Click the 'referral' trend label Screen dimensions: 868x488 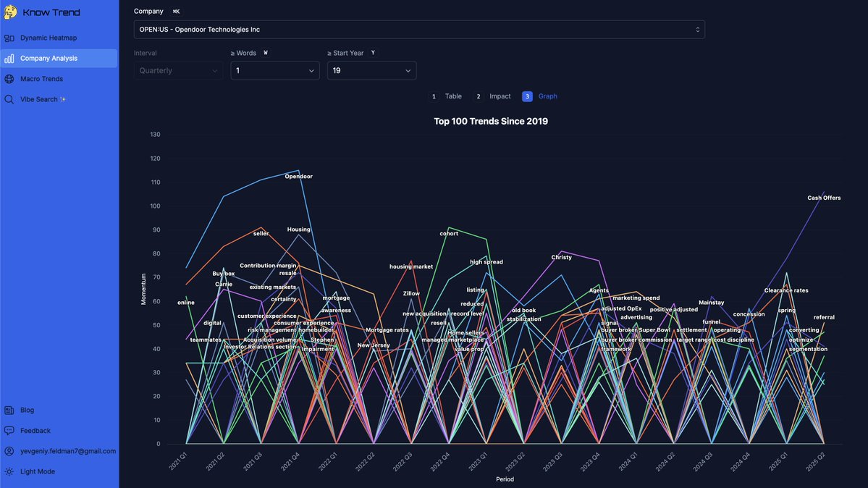(x=824, y=317)
